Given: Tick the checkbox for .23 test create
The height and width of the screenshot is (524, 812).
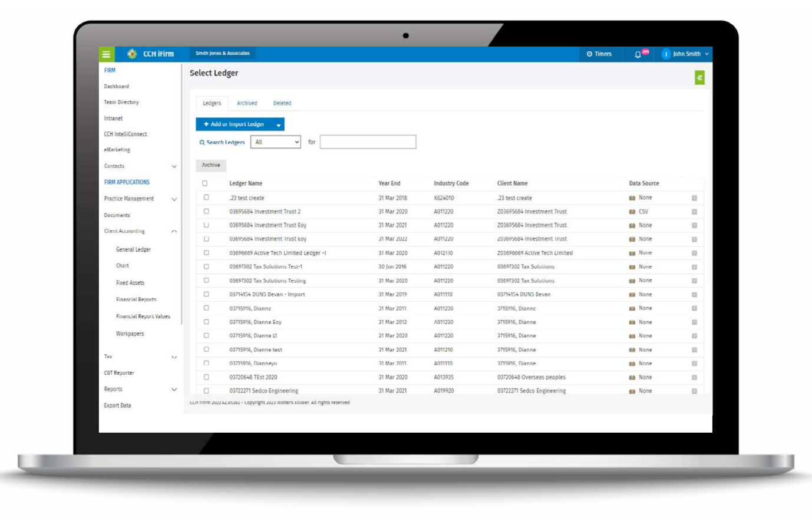Looking at the screenshot, I should 206,197.
